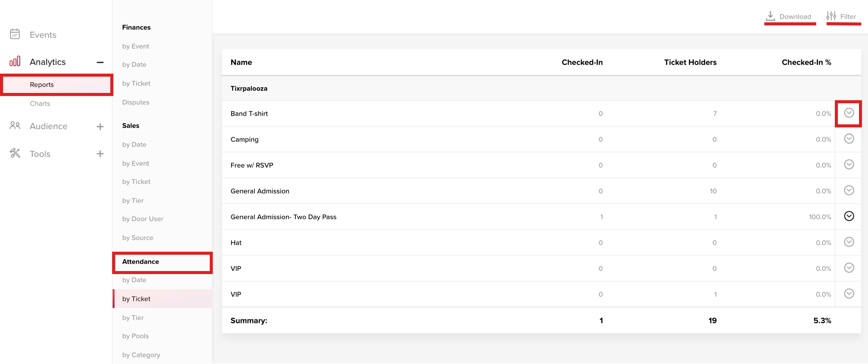Click the Filter sliders icon
This screenshot has height=364, width=868.
[831, 16]
